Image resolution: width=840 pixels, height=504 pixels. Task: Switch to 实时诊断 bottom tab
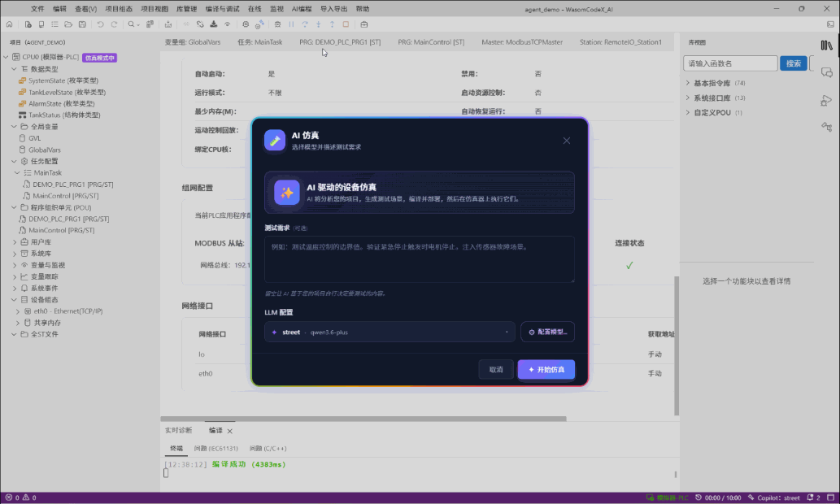coord(178,431)
